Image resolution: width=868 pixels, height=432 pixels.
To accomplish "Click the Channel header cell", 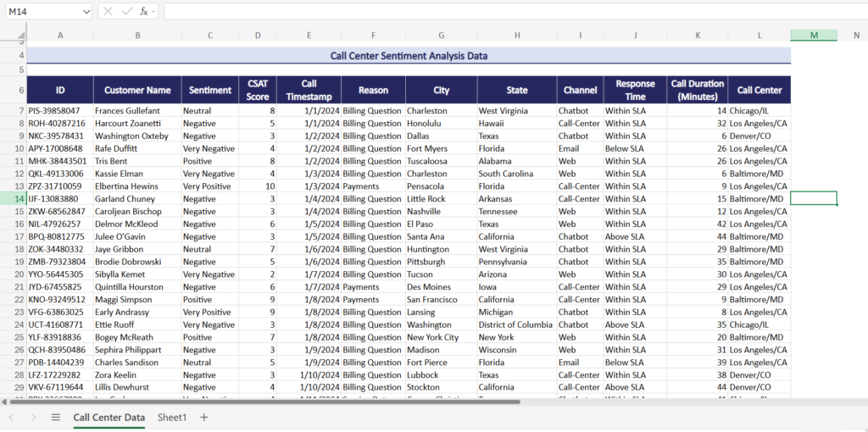I will coord(580,90).
